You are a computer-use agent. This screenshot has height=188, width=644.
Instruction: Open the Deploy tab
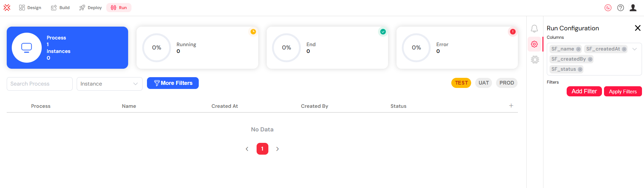[x=90, y=7]
